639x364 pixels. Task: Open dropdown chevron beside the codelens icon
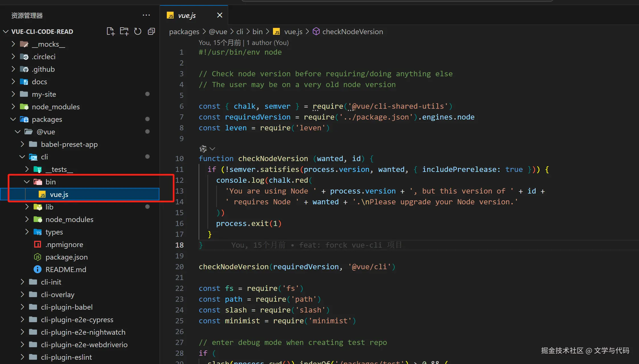(x=212, y=149)
